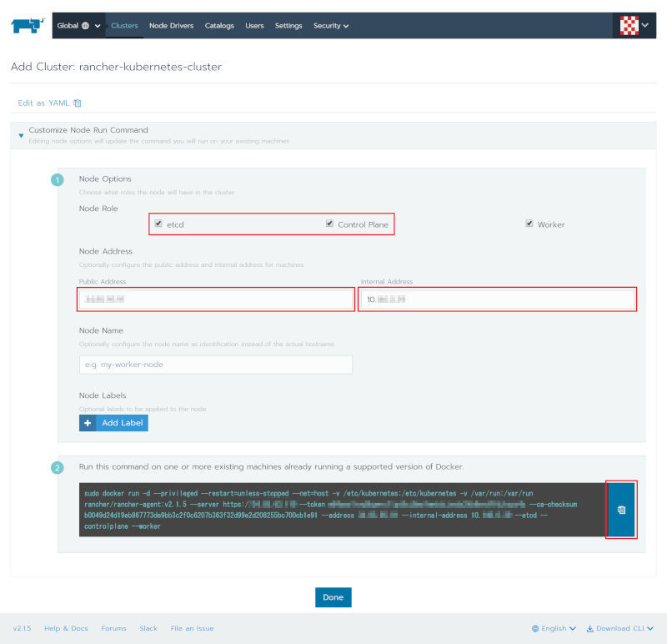Image resolution: width=667 pixels, height=644 pixels.
Task: Click the clipboard icon beside Edit as YAML
Action: (x=77, y=103)
